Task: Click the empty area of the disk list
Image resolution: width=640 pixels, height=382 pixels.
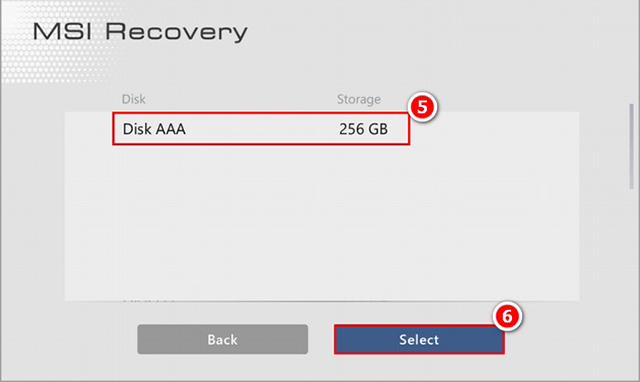Action: [x=322, y=222]
